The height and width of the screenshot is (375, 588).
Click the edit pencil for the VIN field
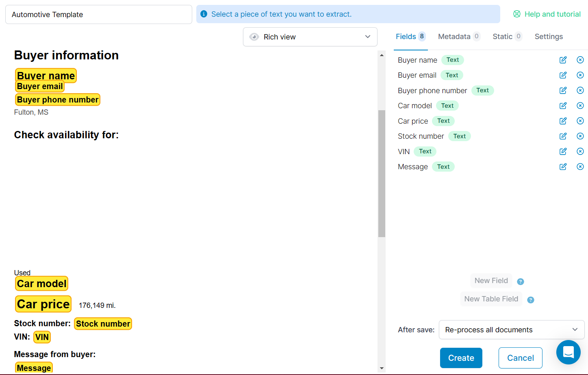563,151
